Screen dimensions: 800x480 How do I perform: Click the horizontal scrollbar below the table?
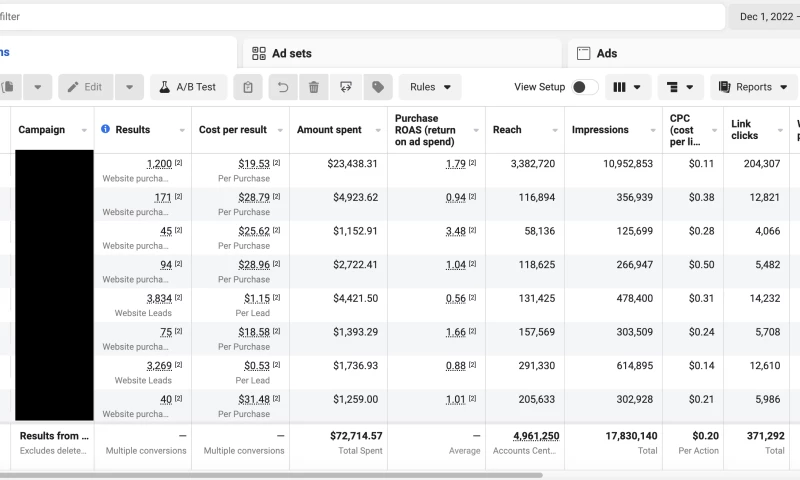271,475
